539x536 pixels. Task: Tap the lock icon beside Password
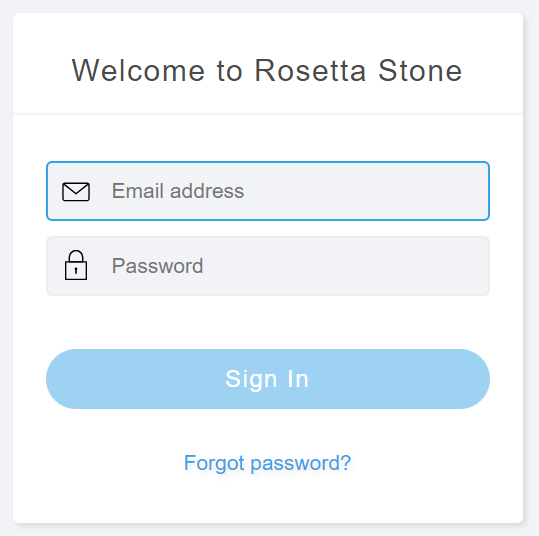coord(76,265)
